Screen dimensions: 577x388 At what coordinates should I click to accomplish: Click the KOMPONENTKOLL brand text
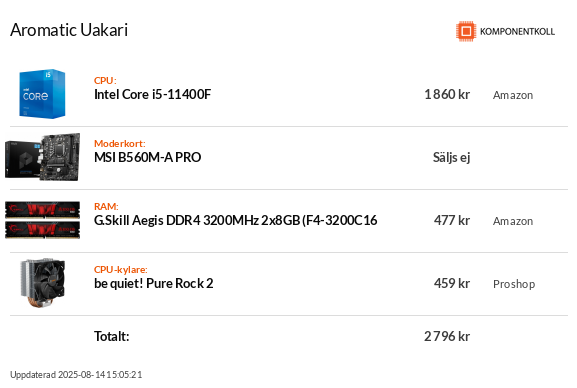(517, 32)
